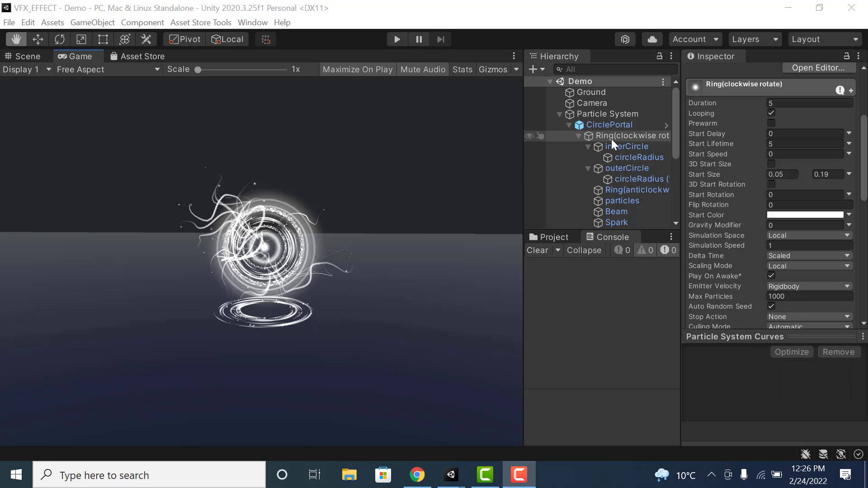Click the Open Editor button
Image resolution: width=868 pixels, height=488 pixels.
819,68
